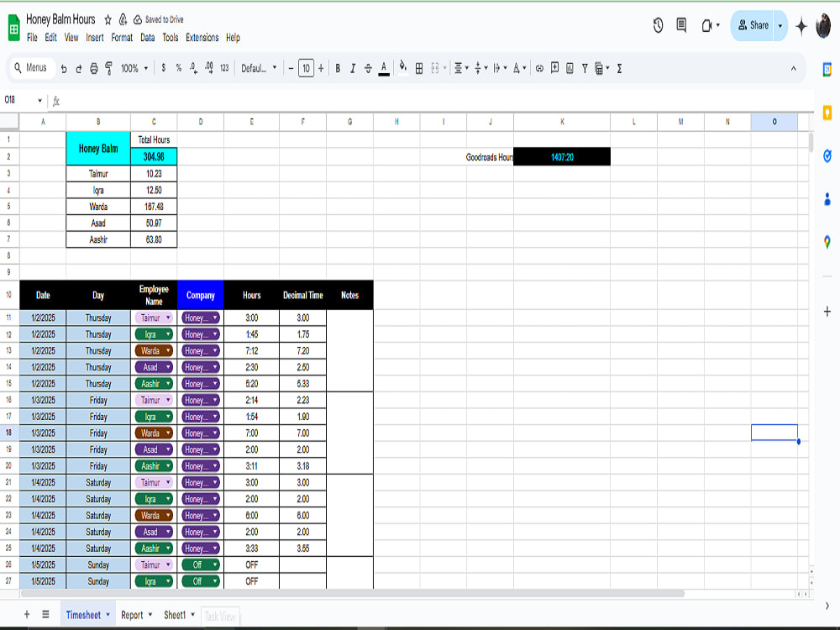
Task: Open the more number formats 123 menu
Action: coord(224,68)
